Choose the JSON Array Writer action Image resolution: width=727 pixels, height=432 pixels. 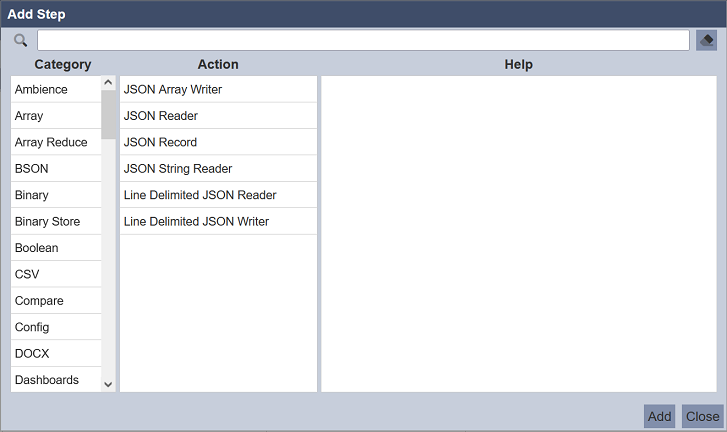218,90
